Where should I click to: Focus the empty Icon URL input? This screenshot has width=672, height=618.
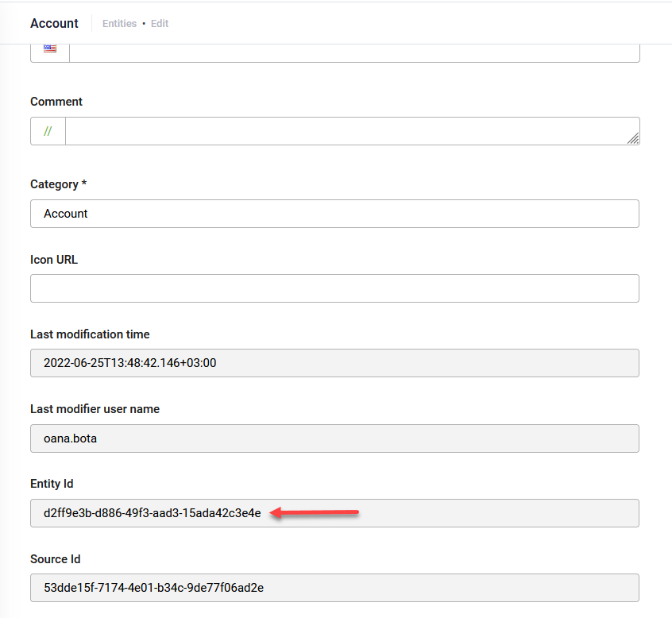pos(334,288)
